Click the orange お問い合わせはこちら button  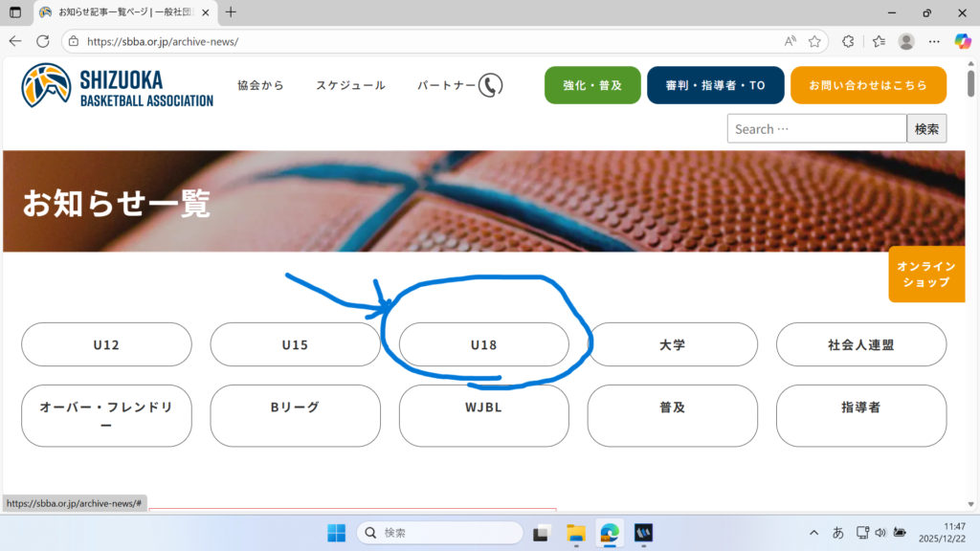(868, 85)
